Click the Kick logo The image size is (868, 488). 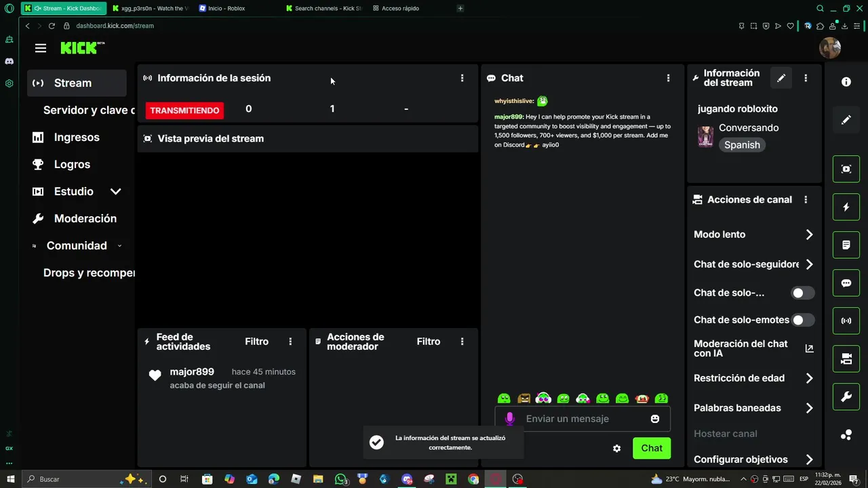pyautogui.click(x=82, y=47)
